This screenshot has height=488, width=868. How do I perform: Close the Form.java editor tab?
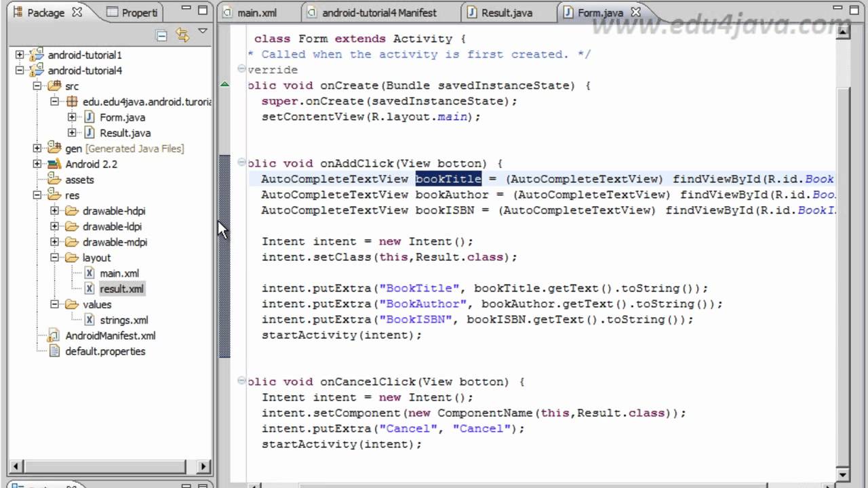coord(635,12)
